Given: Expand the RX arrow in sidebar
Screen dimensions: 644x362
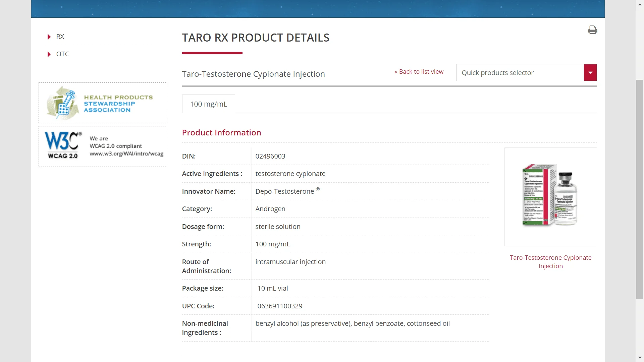Looking at the screenshot, I should (x=49, y=37).
